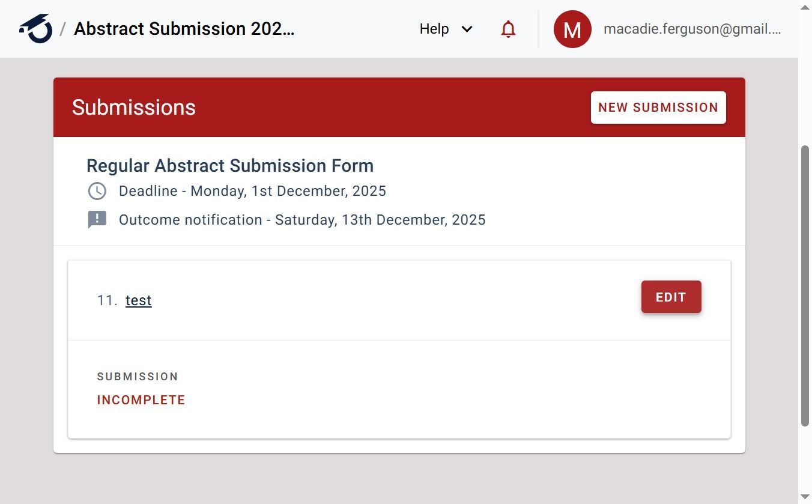Click the Outcome notification alert icon
This screenshot has height=504, width=812.
pos(97,220)
